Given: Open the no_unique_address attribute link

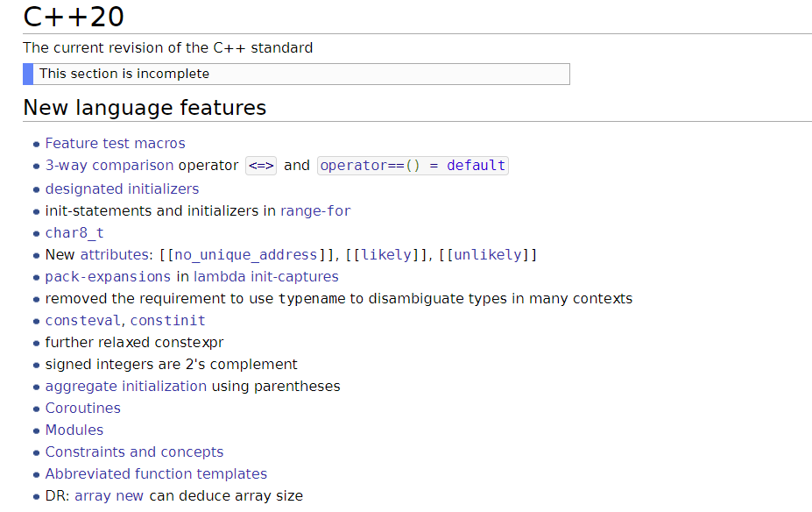Looking at the screenshot, I should click(246, 255).
